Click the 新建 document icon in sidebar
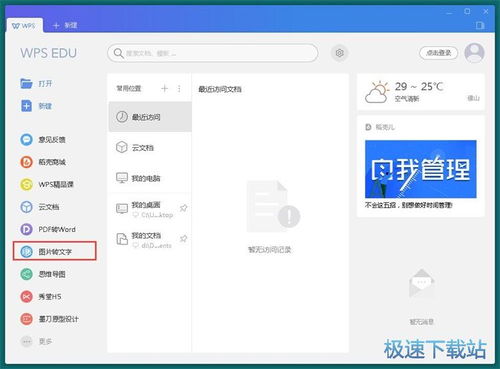 [x=26, y=106]
